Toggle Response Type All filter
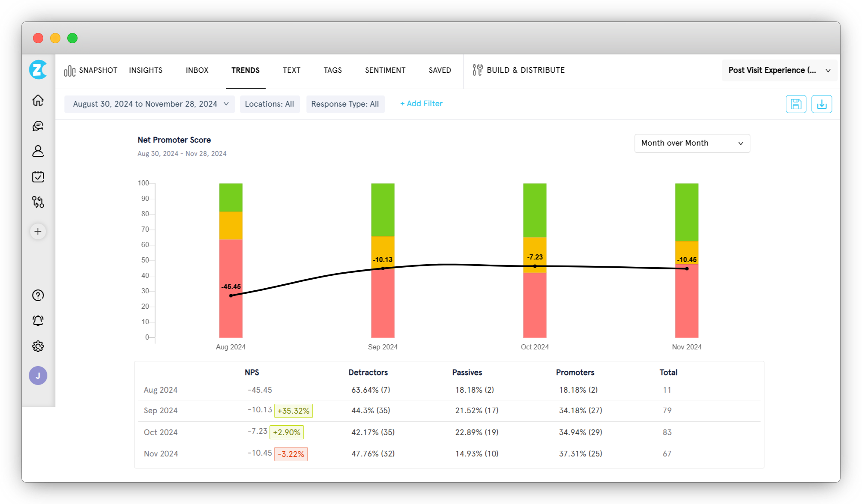862x504 pixels. coord(345,103)
